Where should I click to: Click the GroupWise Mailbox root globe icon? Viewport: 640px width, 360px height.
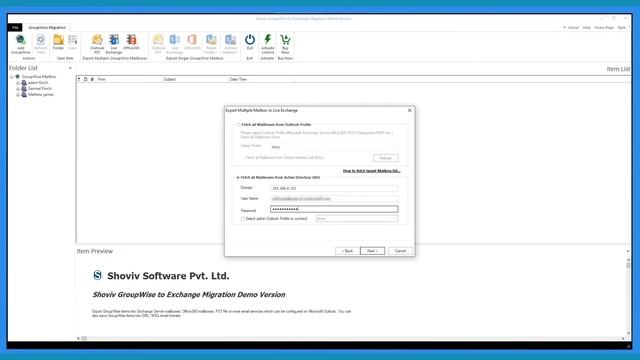point(18,77)
